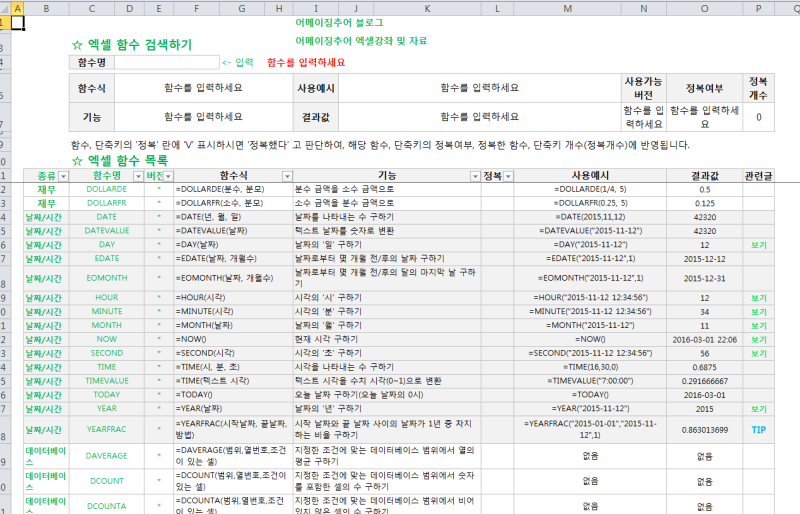Image resolution: width=800 pixels, height=514 pixels.
Task: Select the DCOUNT function name cell
Action: (106, 481)
